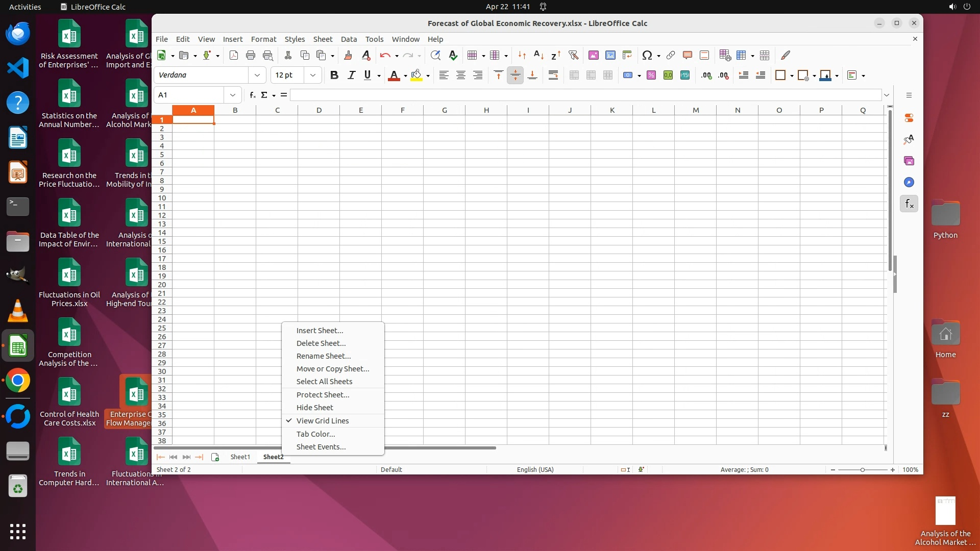Expand the Name Box A1 dropdown
The width and height of the screenshot is (980, 551).
(233, 95)
